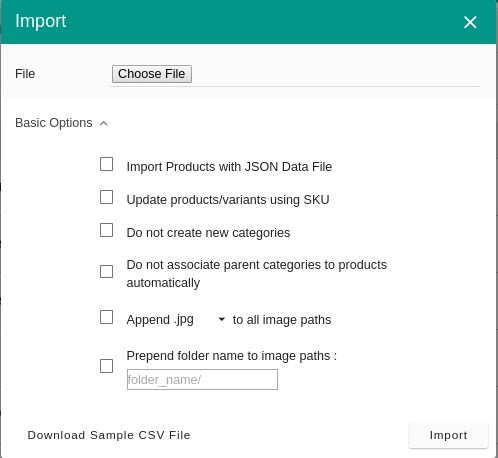This screenshot has height=458, width=498.
Task: Tick the Update products/variants using SKU checkbox
Action: pyautogui.click(x=106, y=197)
